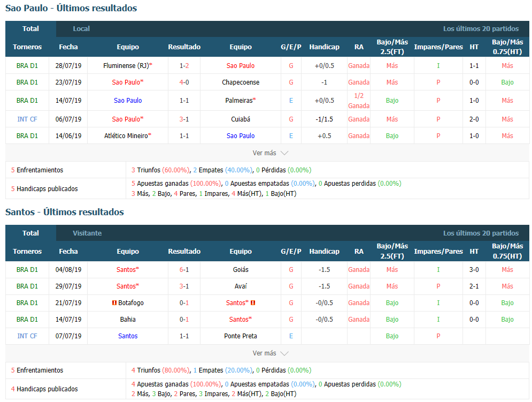The height and width of the screenshot is (402, 532).
Task: Click the 3-0 half-time score
Action: (x=474, y=269)
